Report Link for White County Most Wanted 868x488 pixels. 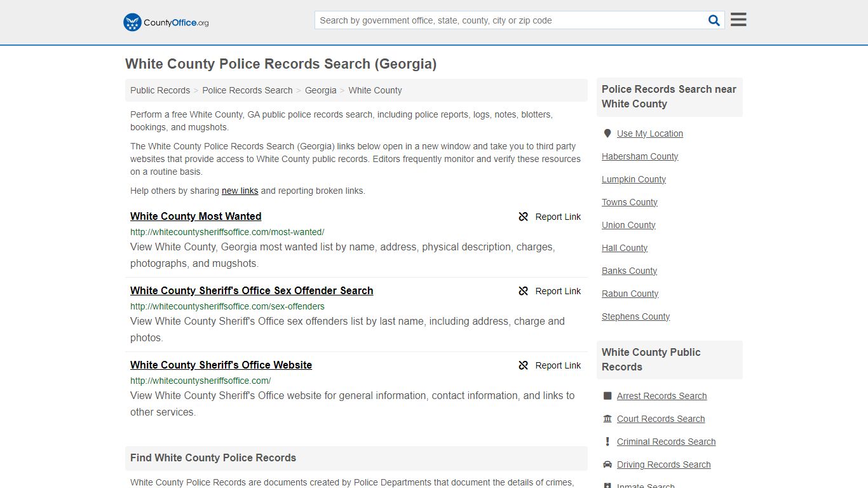coord(558,217)
